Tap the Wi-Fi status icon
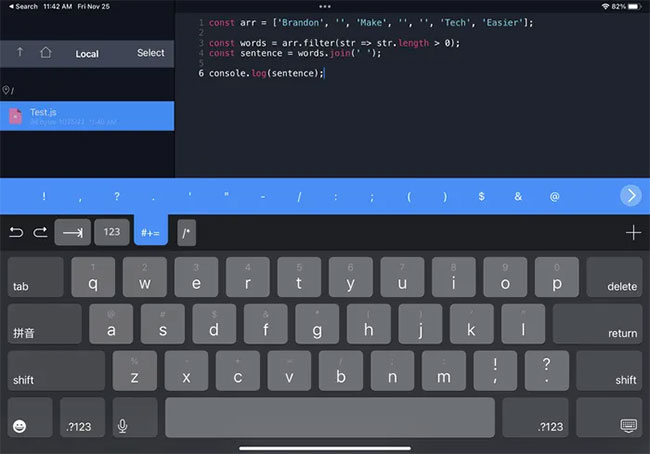The height and width of the screenshot is (454, 650). tap(605, 6)
